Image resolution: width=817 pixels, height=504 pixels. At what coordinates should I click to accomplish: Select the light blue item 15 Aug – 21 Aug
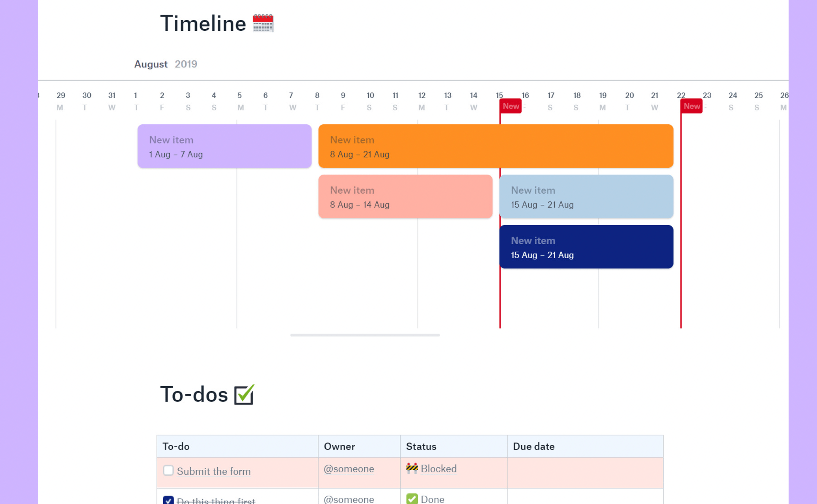point(586,196)
